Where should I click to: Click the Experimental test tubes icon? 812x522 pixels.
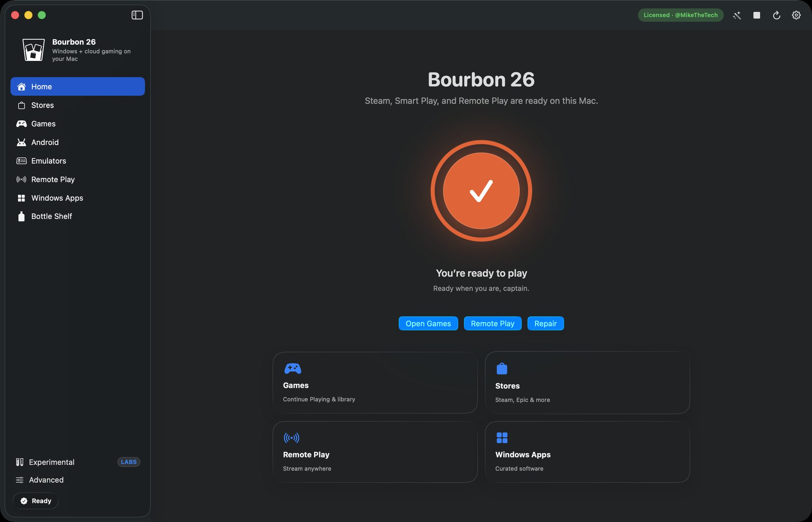pyautogui.click(x=19, y=462)
